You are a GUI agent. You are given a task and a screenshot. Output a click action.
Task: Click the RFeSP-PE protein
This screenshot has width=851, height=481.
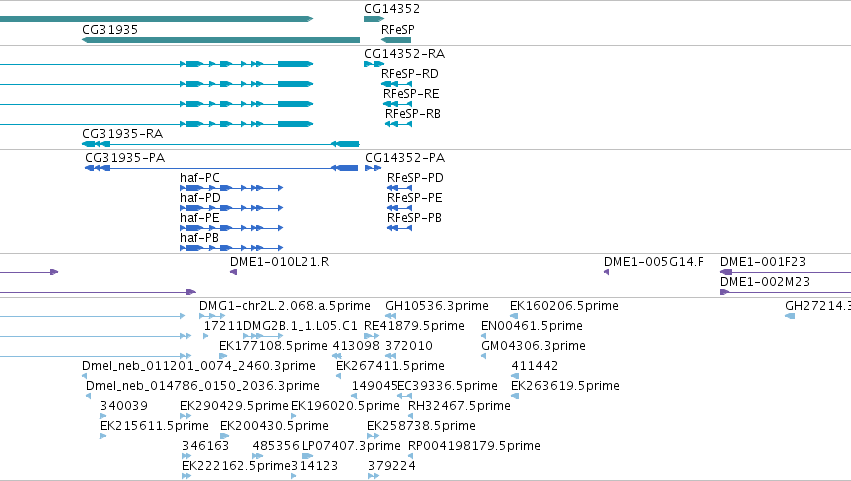[399, 208]
